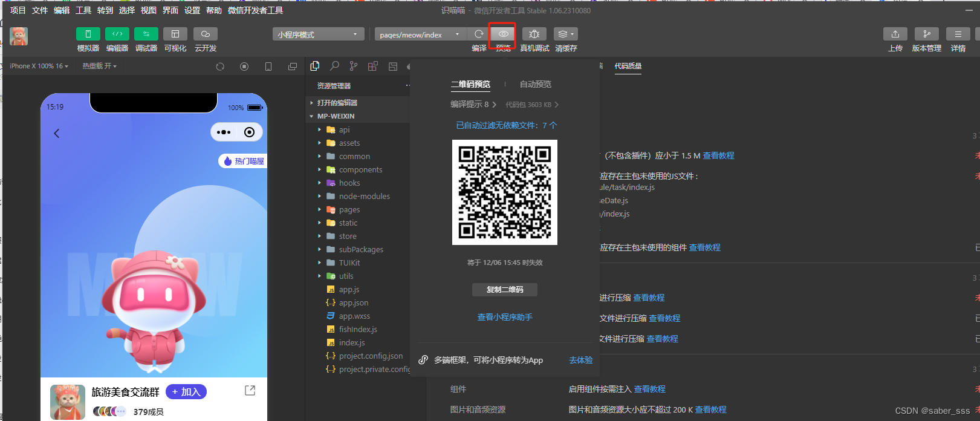The height and width of the screenshot is (421, 980).
Task: Tap the 热门喵屋 badge
Action: (243, 161)
